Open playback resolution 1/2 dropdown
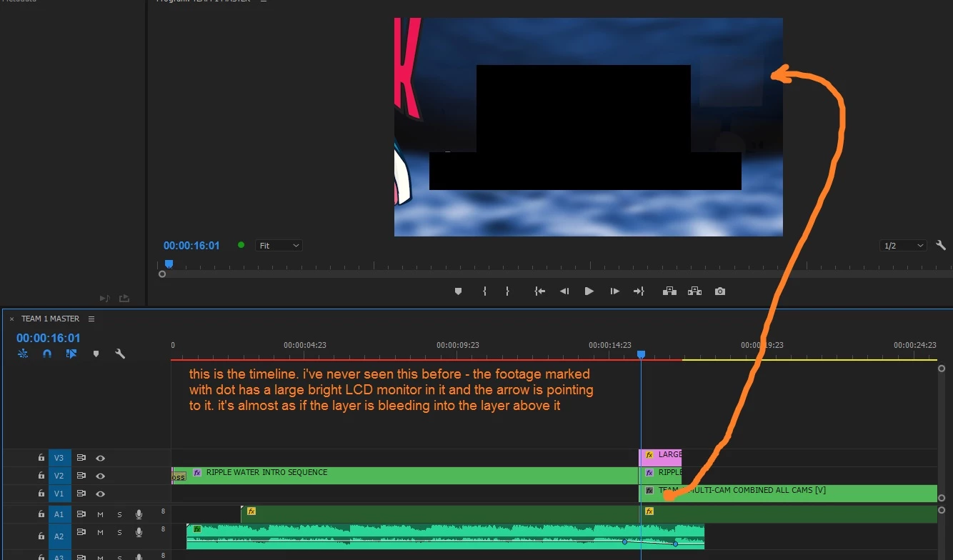This screenshot has height=560, width=953. point(903,245)
